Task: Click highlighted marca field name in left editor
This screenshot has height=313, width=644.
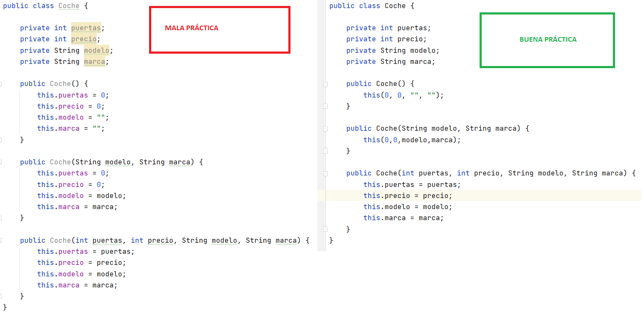Action: pyautogui.click(x=94, y=61)
